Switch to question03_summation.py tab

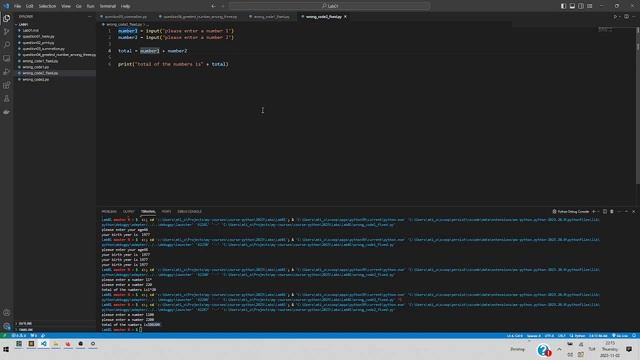[x=125, y=17]
